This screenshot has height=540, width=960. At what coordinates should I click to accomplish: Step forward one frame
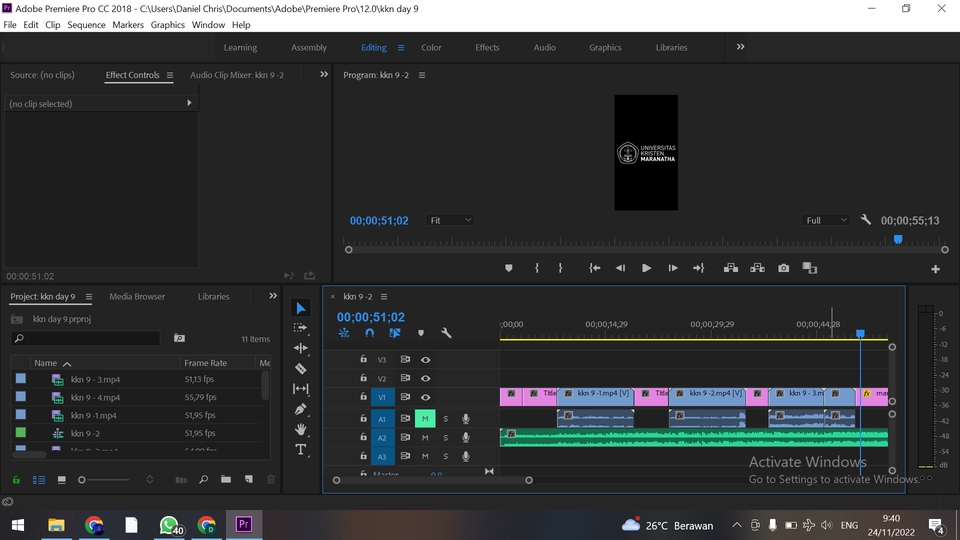click(673, 268)
